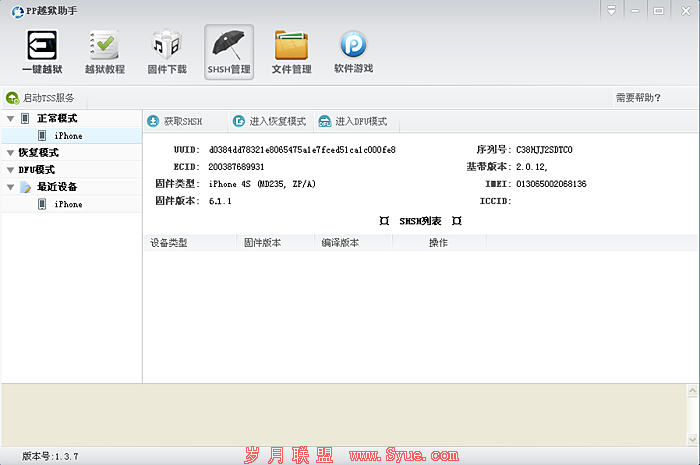The image size is (700, 465).
Task: Click 进入DFU模式 button label
Action: click(361, 121)
